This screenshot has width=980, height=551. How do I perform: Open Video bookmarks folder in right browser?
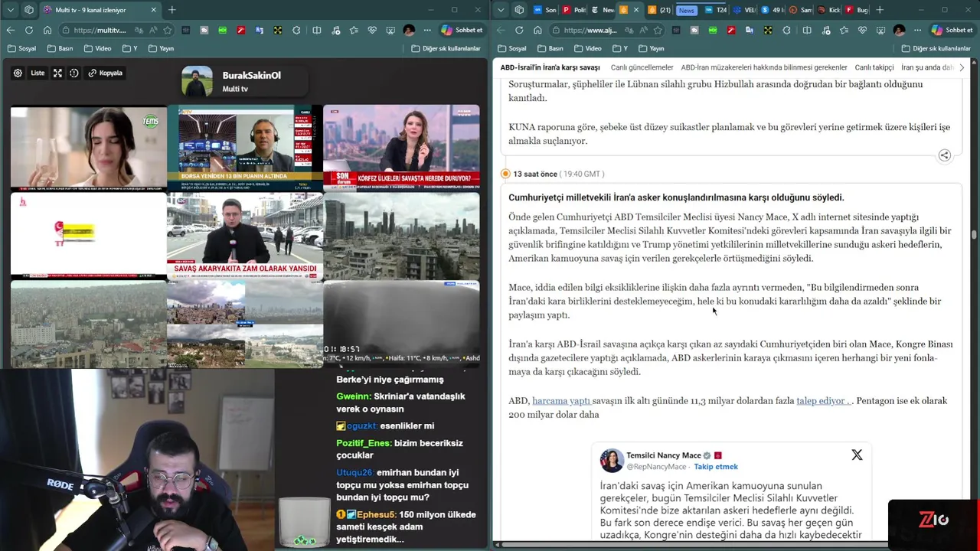(x=589, y=48)
